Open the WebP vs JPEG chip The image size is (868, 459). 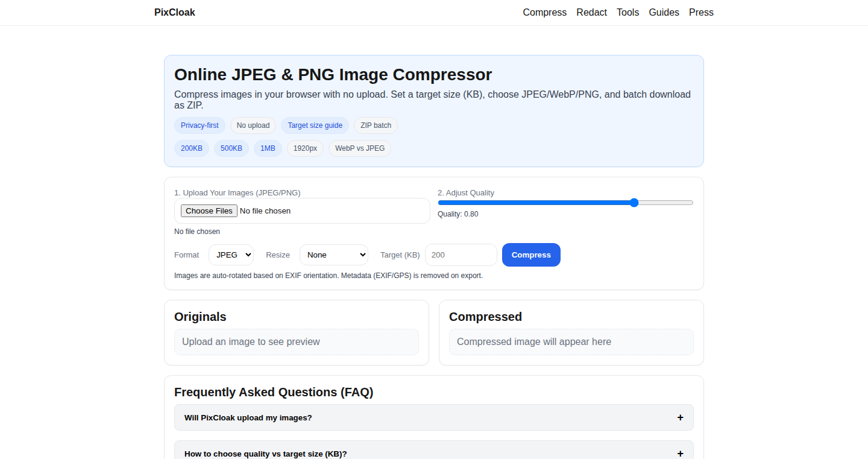click(360, 148)
